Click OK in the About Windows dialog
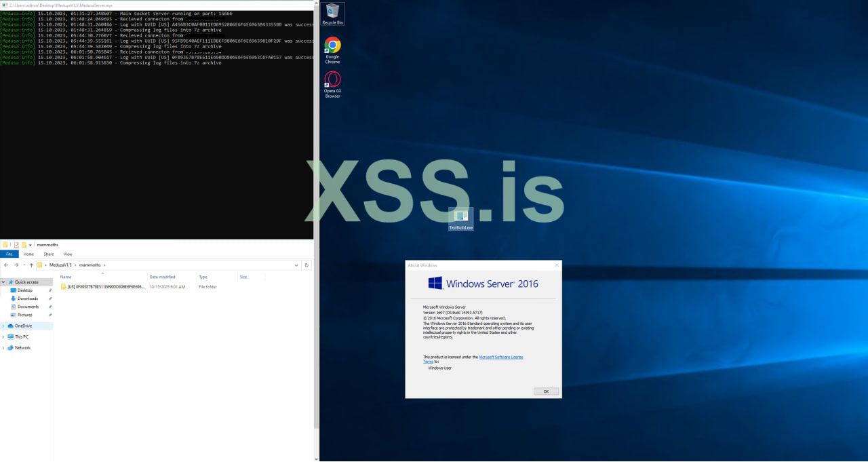This screenshot has width=868, height=462. point(546,391)
